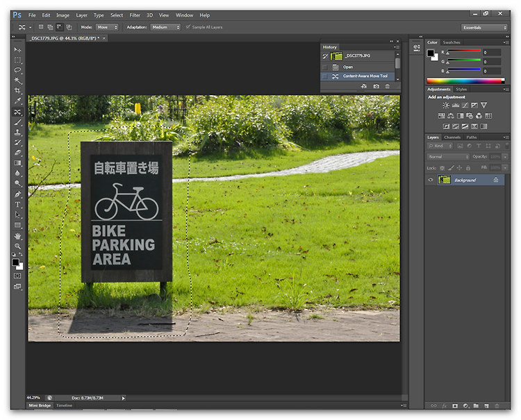Switch to the Timeline tab
Screen dimensions: 521x420
pyautogui.click(x=64, y=405)
